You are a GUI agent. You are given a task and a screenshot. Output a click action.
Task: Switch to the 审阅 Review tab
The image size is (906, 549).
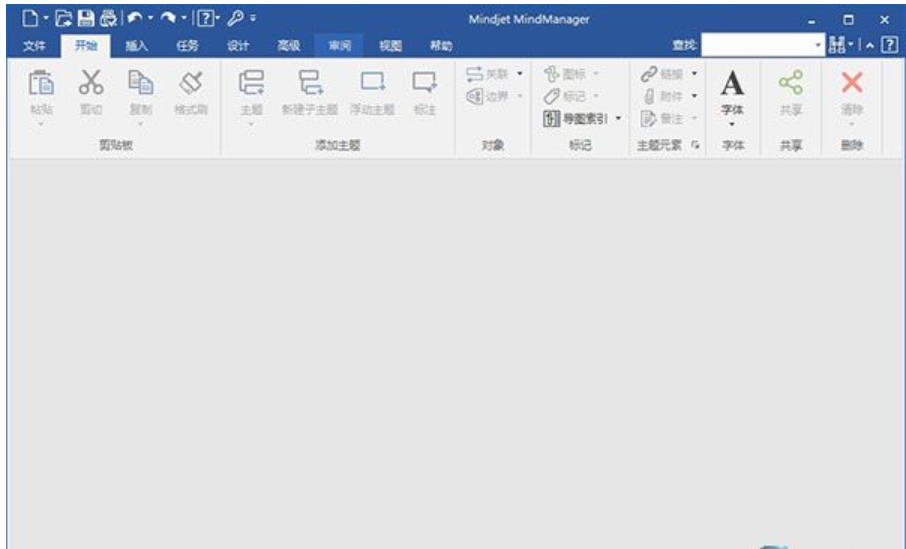340,46
